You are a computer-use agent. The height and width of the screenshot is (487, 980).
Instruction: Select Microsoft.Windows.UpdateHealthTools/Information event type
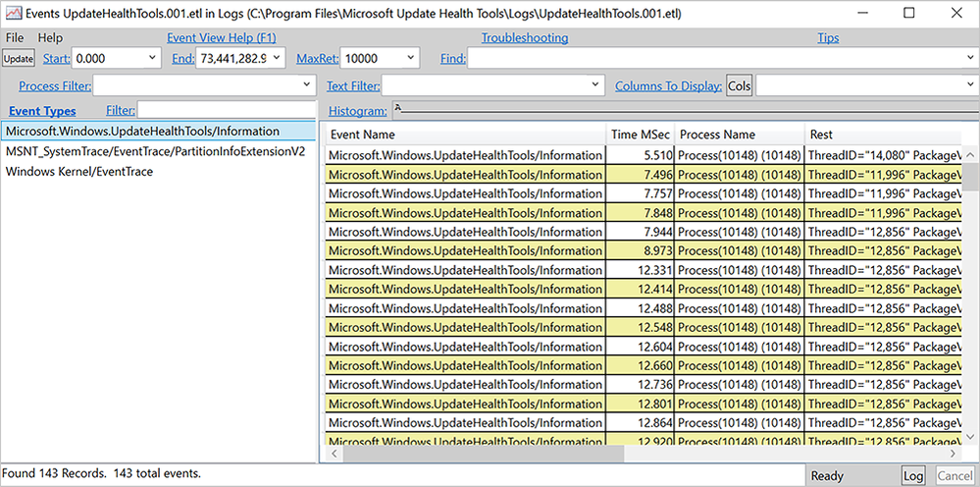pyautogui.click(x=158, y=132)
